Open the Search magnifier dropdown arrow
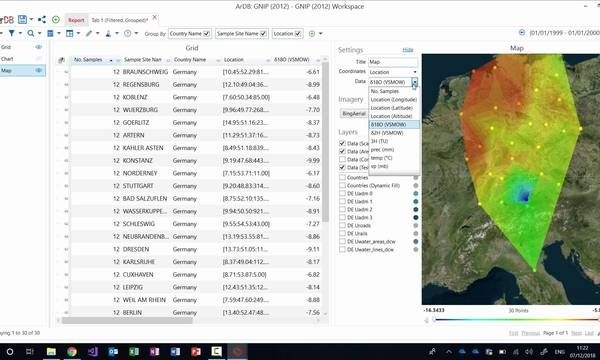Image resolution: width=600 pixels, height=360 pixels. click(39, 33)
